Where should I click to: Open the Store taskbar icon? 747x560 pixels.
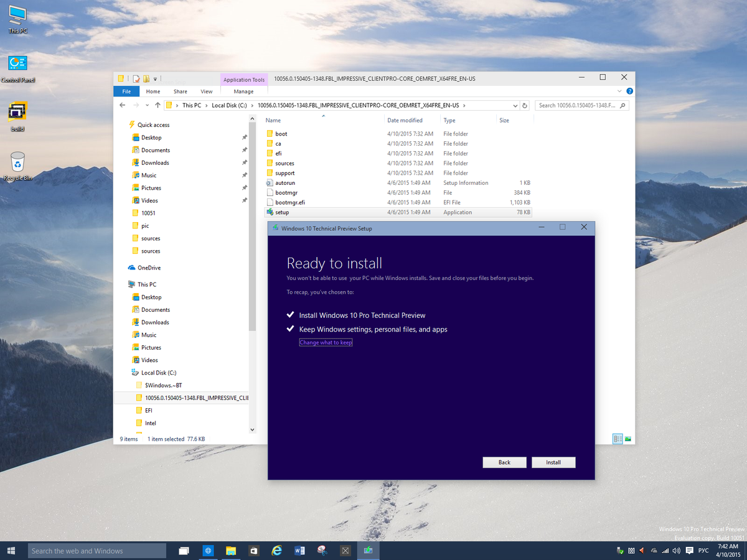point(254,551)
